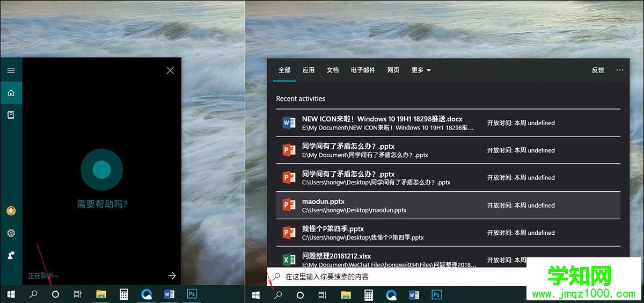Viewport: 644px width, 303px height.
Task: Click the 'Recent activities' heading
Action: (x=301, y=99)
